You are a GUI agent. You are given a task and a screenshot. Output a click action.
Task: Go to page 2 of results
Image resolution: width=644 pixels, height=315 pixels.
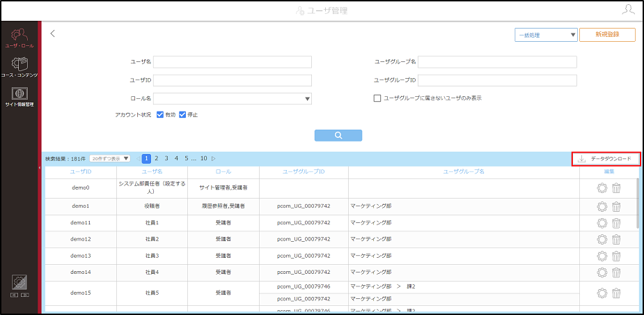[x=157, y=158]
